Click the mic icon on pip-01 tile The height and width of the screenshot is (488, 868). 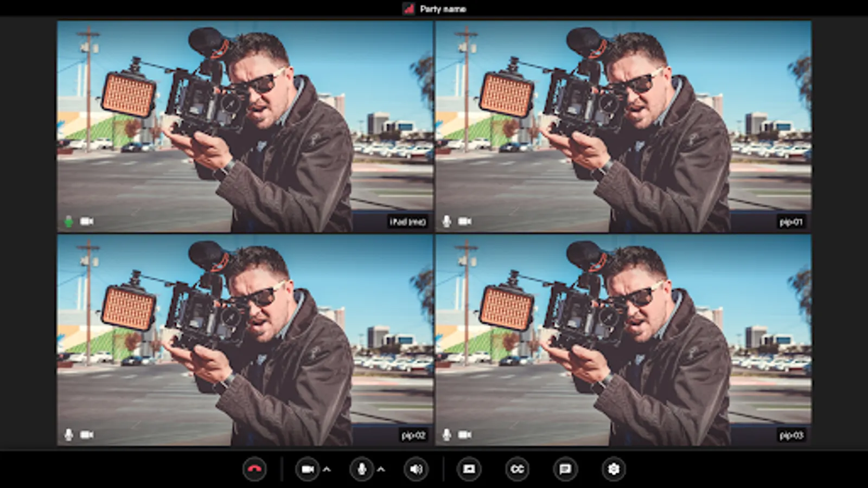(x=446, y=221)
